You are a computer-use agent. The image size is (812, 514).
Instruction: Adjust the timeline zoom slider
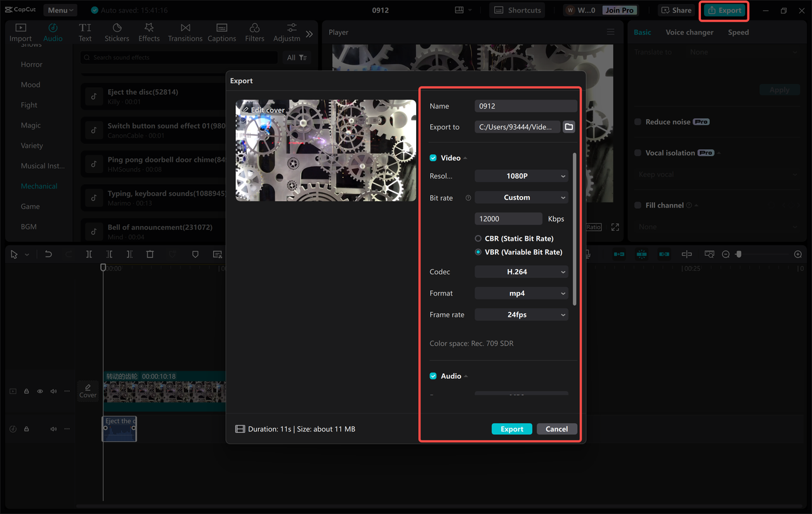coord(739,254)
